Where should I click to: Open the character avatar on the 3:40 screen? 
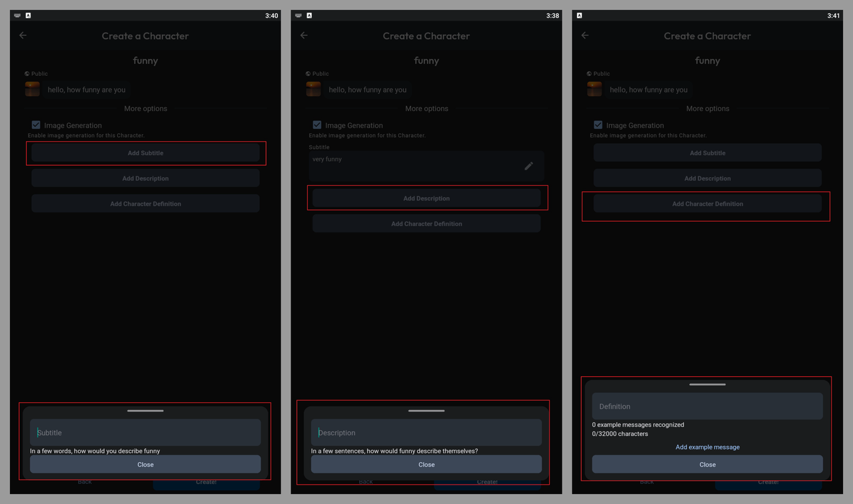coord(32,89)
